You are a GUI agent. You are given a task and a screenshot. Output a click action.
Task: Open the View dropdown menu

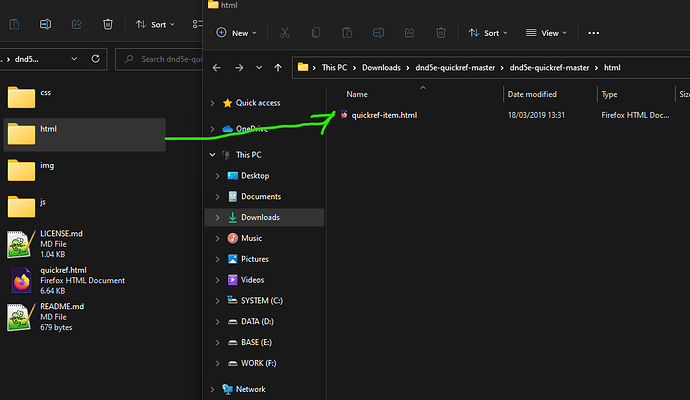[x=548, y=33]
